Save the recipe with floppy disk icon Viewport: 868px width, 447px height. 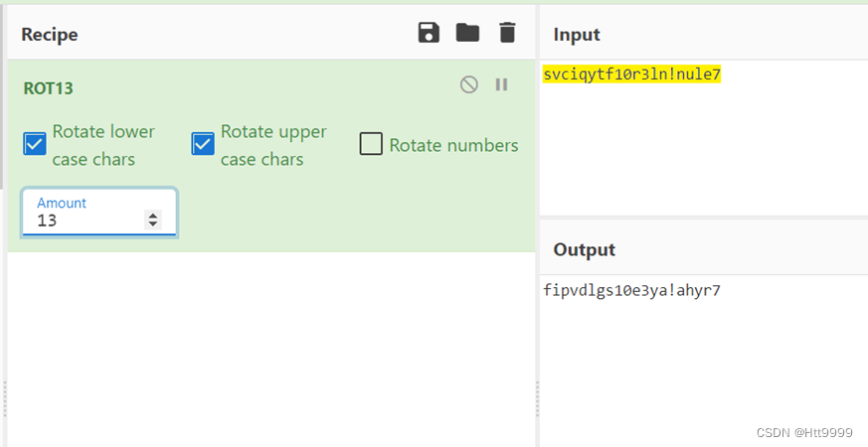point(429,33)
